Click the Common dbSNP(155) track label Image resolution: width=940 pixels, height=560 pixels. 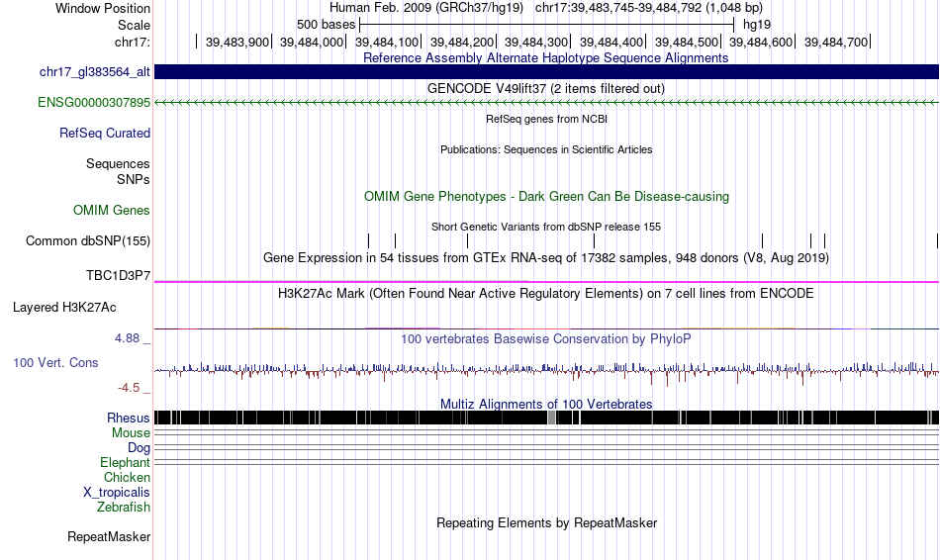tap(88, 241)
